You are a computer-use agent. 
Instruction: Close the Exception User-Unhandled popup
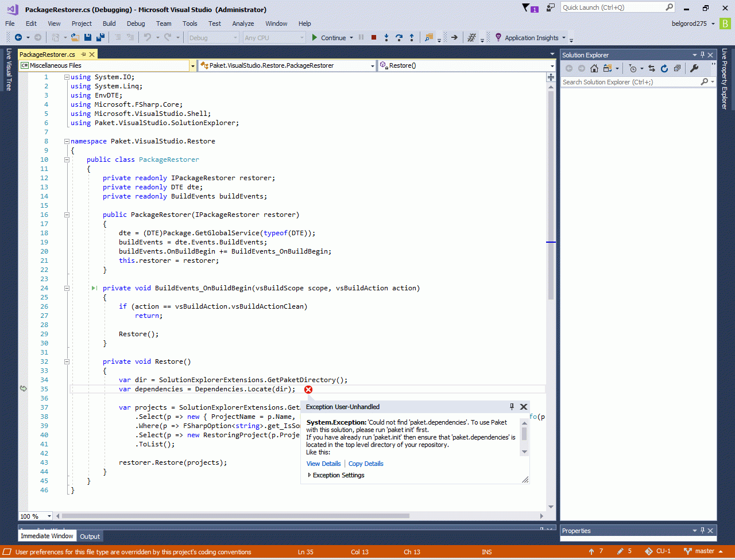524,407
